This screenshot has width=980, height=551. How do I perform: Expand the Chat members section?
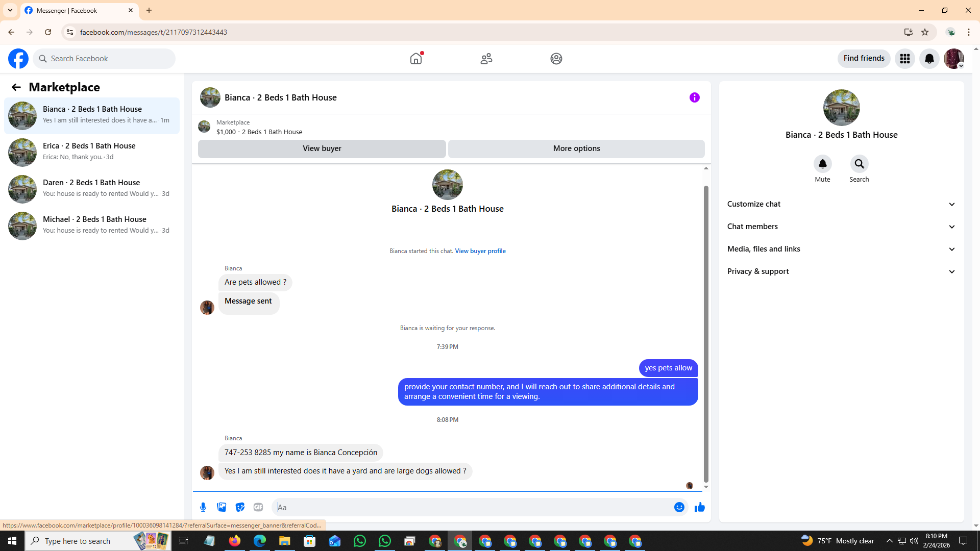coord(841,227)
